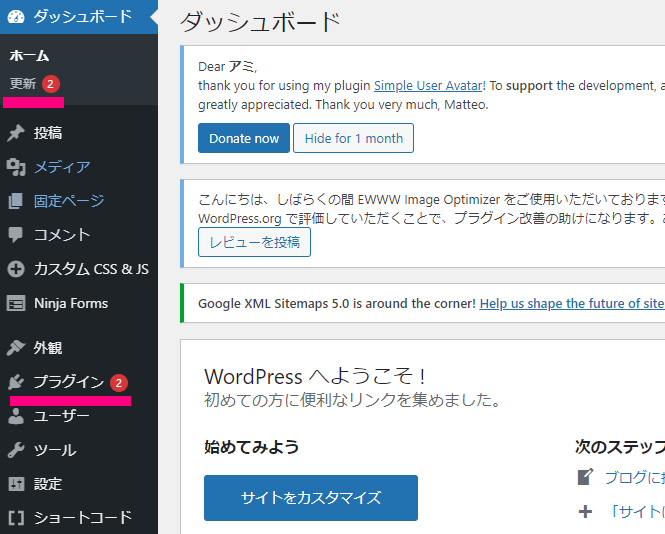Open the 更新 updates page
The height and width of the screenshot is (534, 665).
point(23,84)
